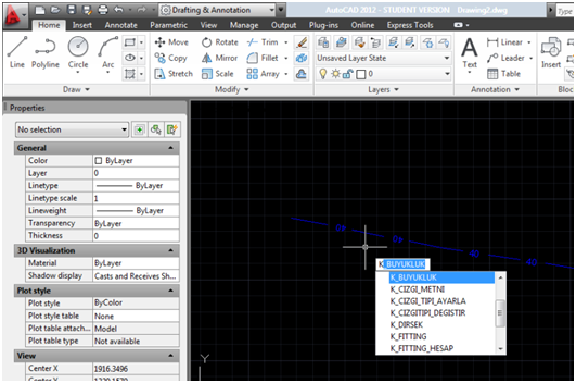
Task: Select the Arc tool
Action: pos(108,52)
